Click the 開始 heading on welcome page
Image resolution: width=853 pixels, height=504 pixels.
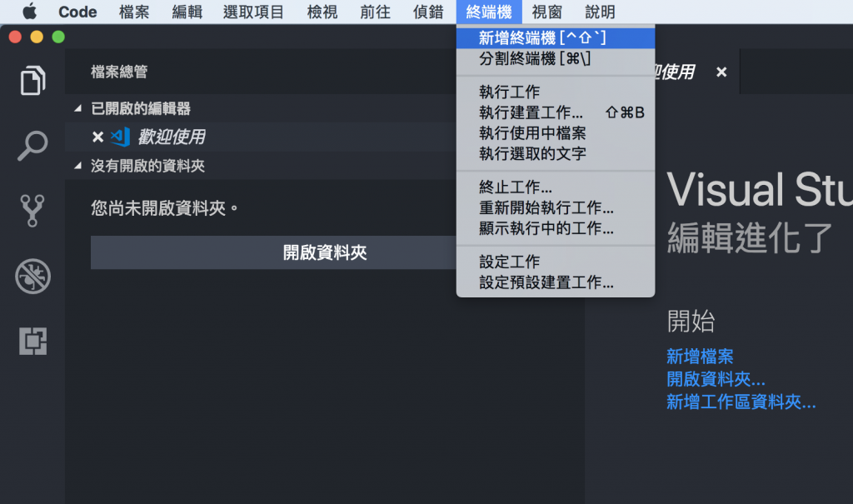pos(691,321)
